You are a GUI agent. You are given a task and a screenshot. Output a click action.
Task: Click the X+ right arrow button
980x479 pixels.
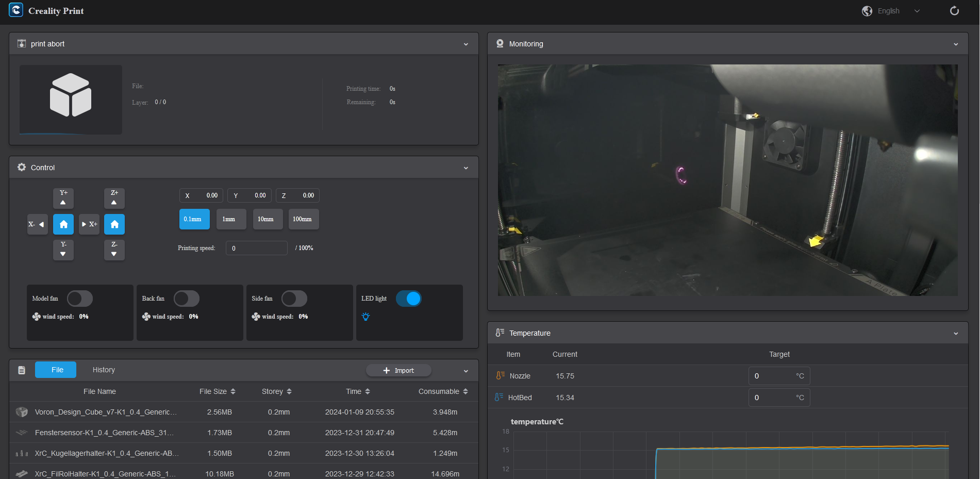[89, 224]
